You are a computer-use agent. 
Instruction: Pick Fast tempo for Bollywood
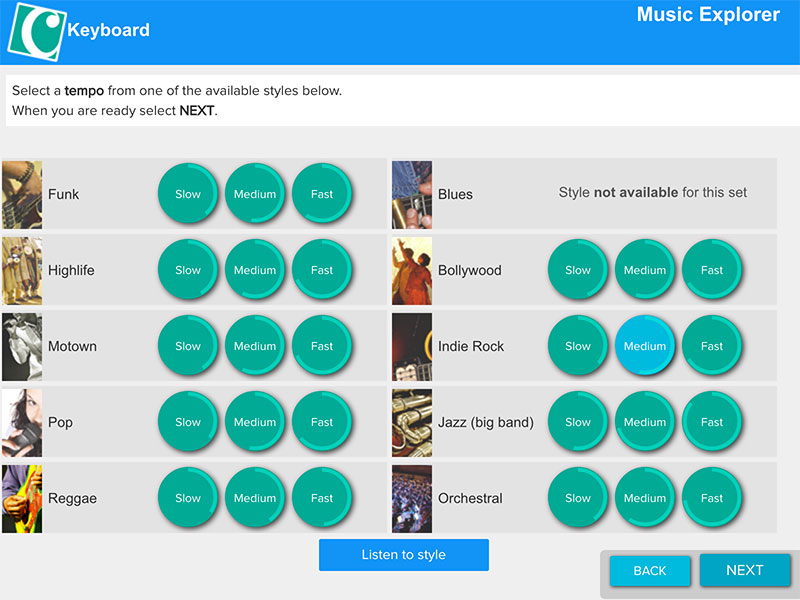[712, 270]
